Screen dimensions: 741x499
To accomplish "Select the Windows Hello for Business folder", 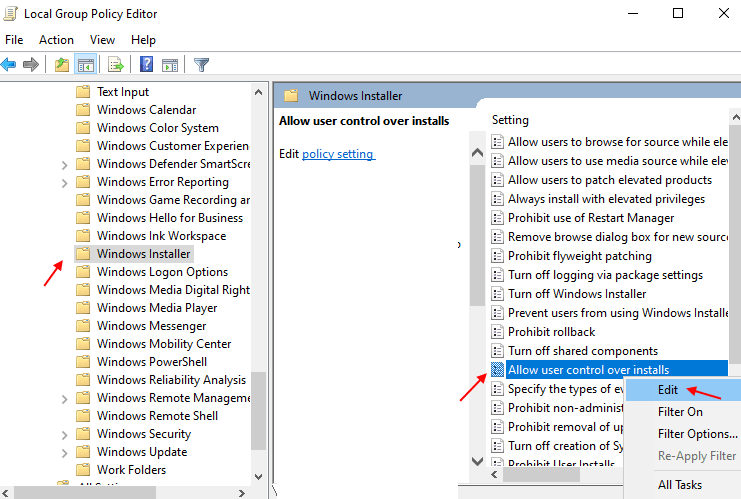I will pyautogui.click(x=170, y=218).
